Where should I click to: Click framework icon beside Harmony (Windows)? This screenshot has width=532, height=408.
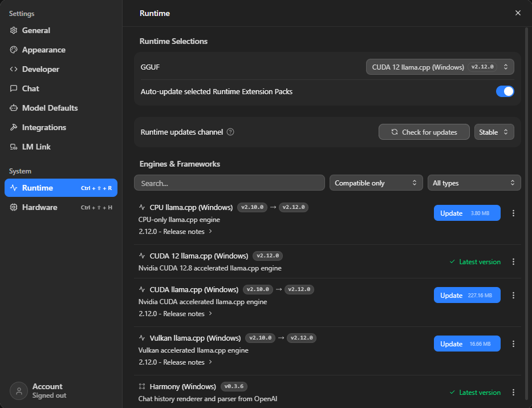click(142, 386)
